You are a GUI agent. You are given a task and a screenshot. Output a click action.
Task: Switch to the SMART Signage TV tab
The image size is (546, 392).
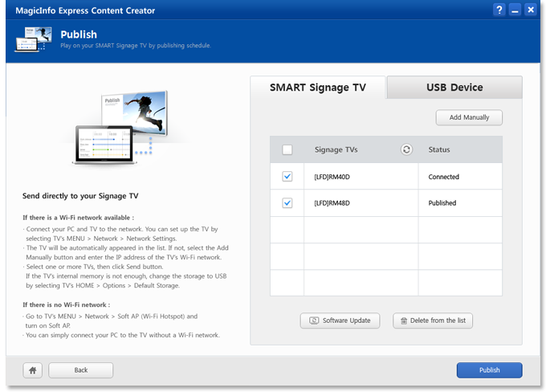pos(318,87)
